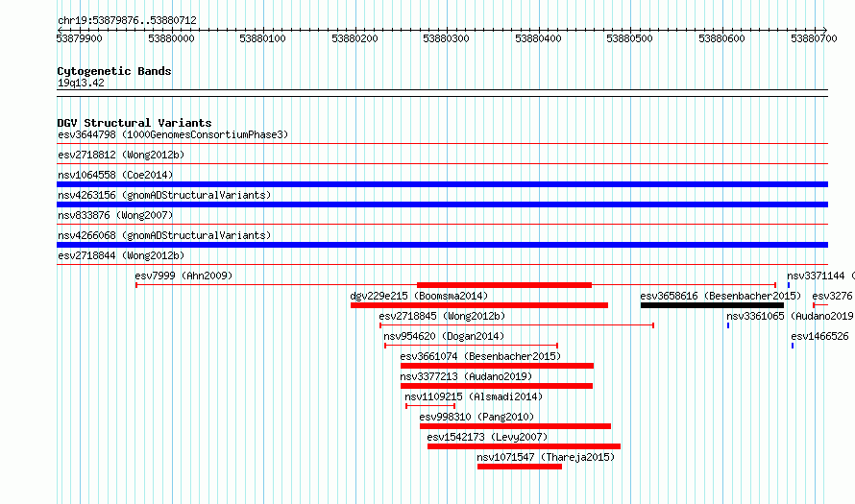
Task: Click the 19q13.42 band label
Action: tap(81, 83)
